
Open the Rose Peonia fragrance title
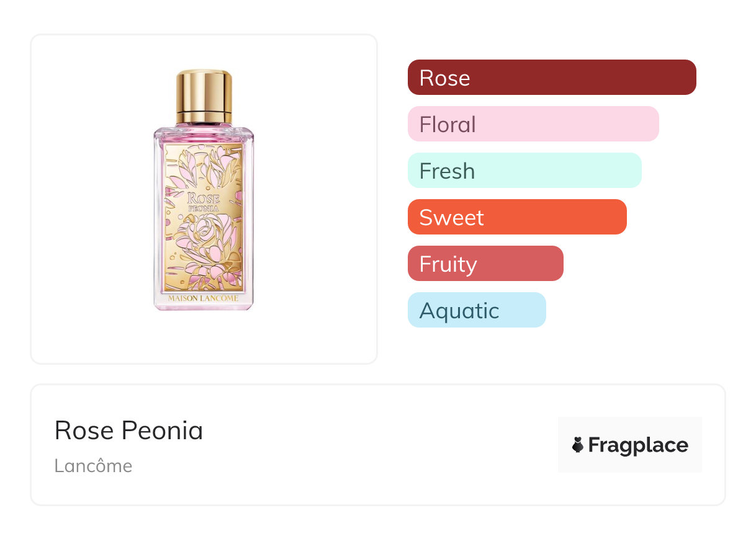[x=128, y=431]
